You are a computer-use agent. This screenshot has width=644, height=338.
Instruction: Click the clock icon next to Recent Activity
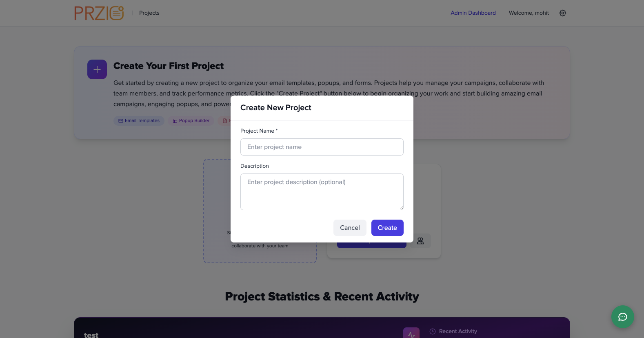coord(432,331)
